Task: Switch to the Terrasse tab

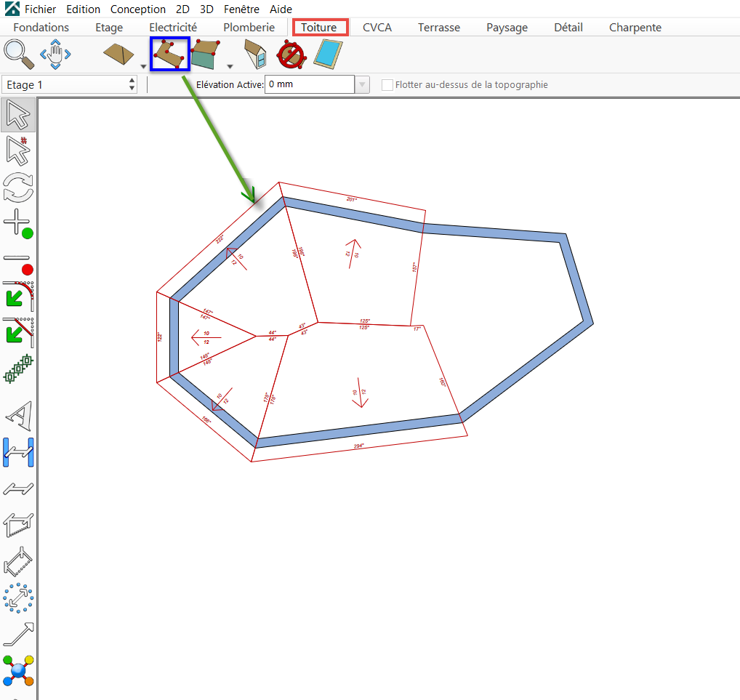Action: click(x=439, y=28)
